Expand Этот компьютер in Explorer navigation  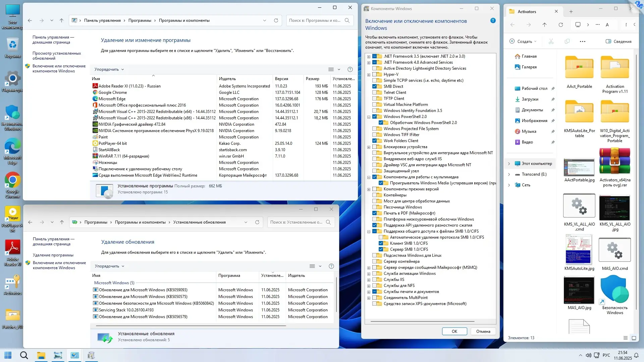[509, 164]
